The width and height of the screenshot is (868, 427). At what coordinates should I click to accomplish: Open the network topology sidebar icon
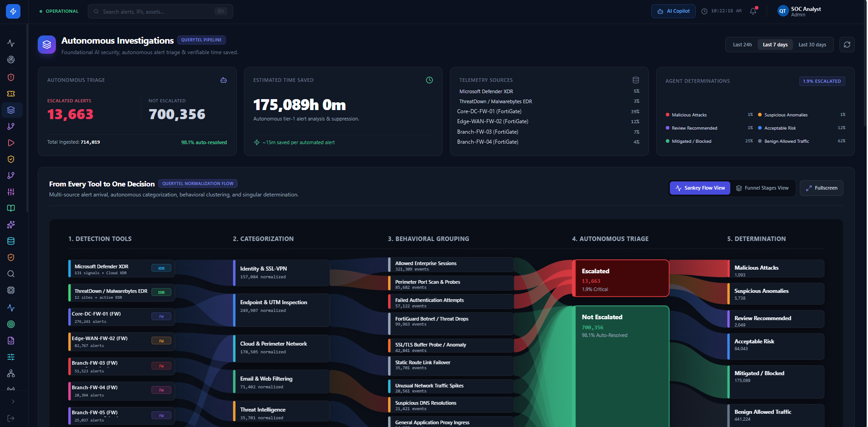11,373
